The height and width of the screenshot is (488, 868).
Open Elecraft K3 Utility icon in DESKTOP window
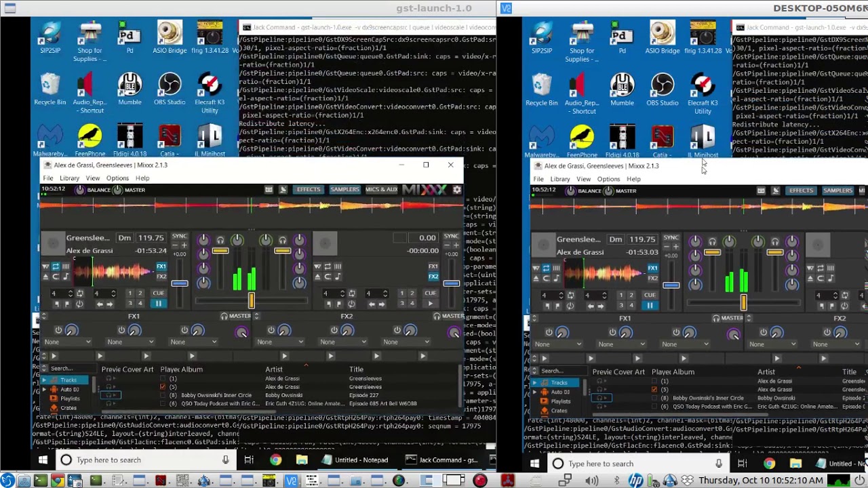pos(703,94)
